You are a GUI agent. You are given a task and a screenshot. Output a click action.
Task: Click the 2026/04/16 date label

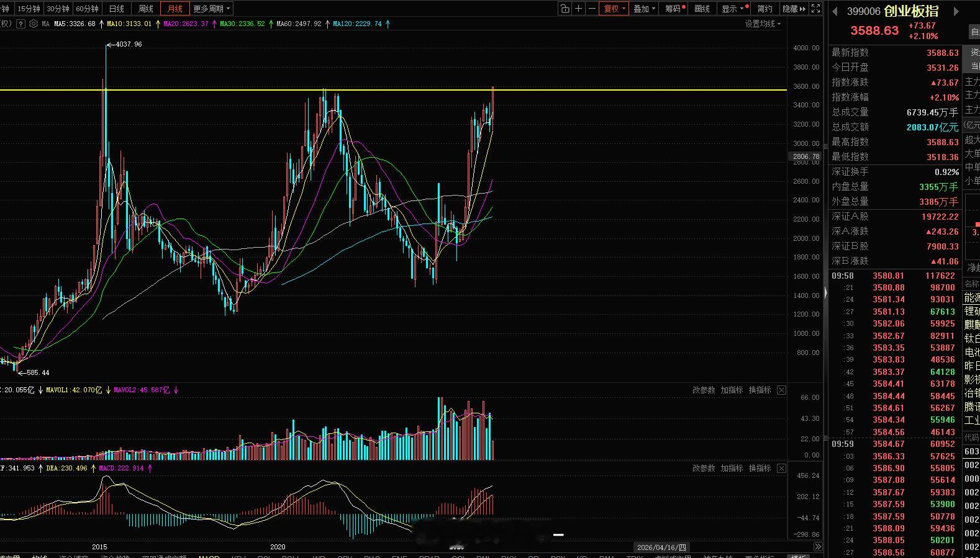[661, 547]
